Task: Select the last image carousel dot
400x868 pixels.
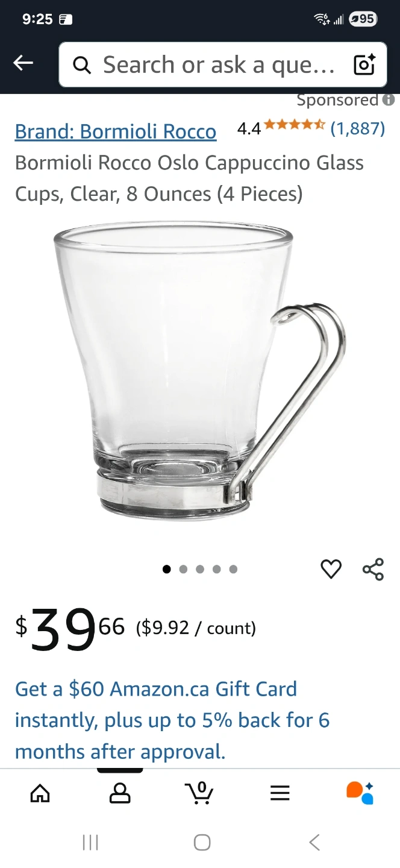Action: click(233, 569)
